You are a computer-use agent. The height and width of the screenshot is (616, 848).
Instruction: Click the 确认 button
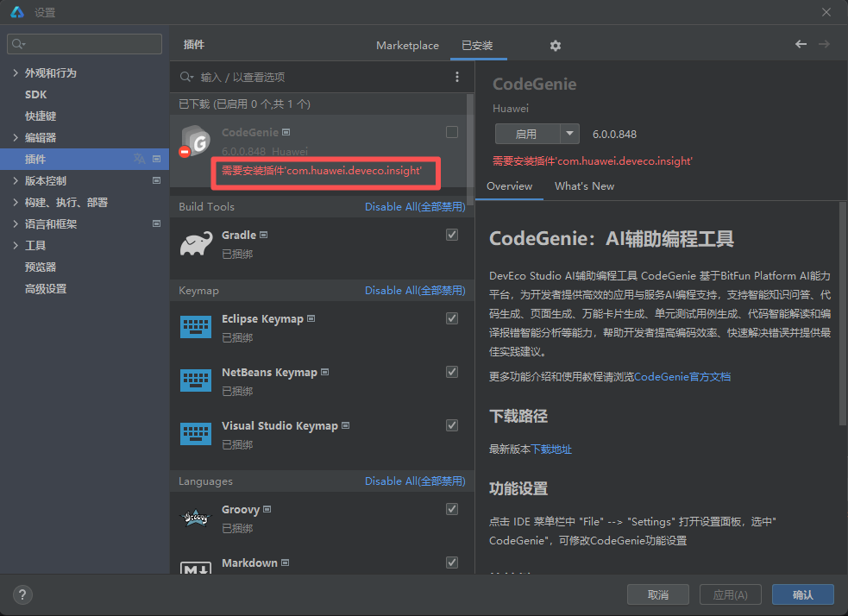802,594
